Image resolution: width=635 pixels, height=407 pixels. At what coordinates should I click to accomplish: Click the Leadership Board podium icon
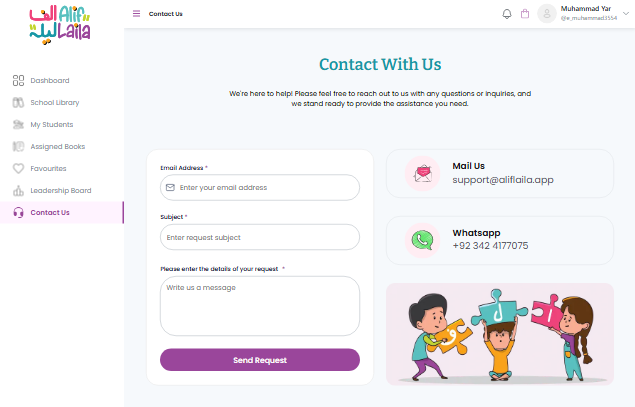pyautogui.click(x=18, y=190)
